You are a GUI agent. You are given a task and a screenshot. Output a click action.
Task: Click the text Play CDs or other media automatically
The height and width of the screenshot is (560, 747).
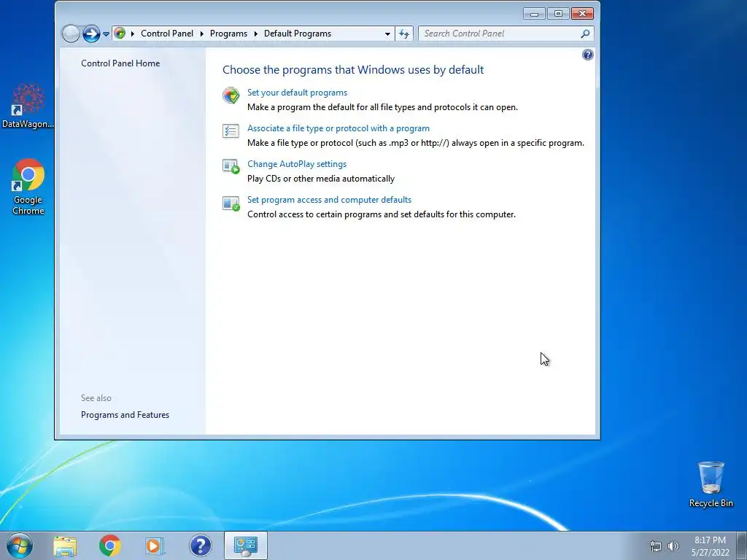click(x=321, y=179)
